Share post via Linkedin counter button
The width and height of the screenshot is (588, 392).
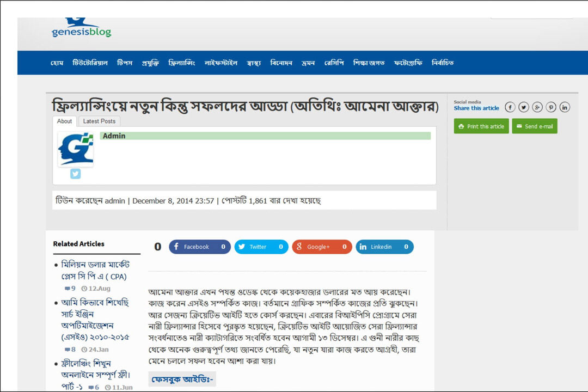tap(384, 247)
